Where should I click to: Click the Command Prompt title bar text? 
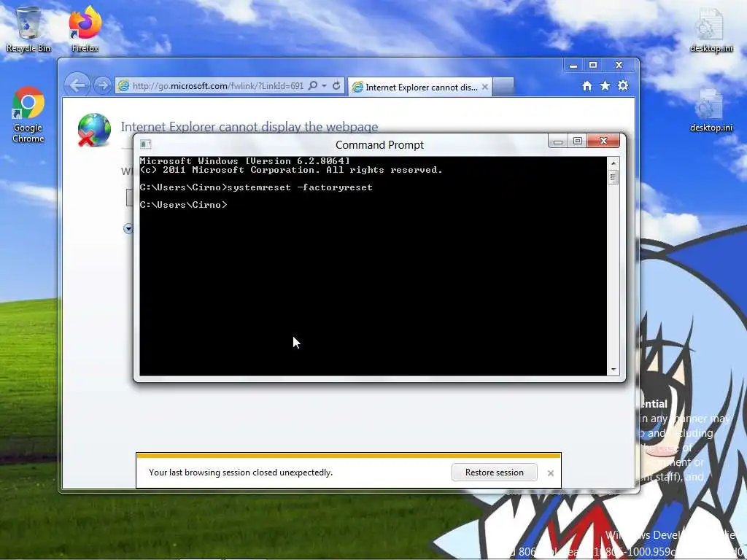click(x=379, y=145)
